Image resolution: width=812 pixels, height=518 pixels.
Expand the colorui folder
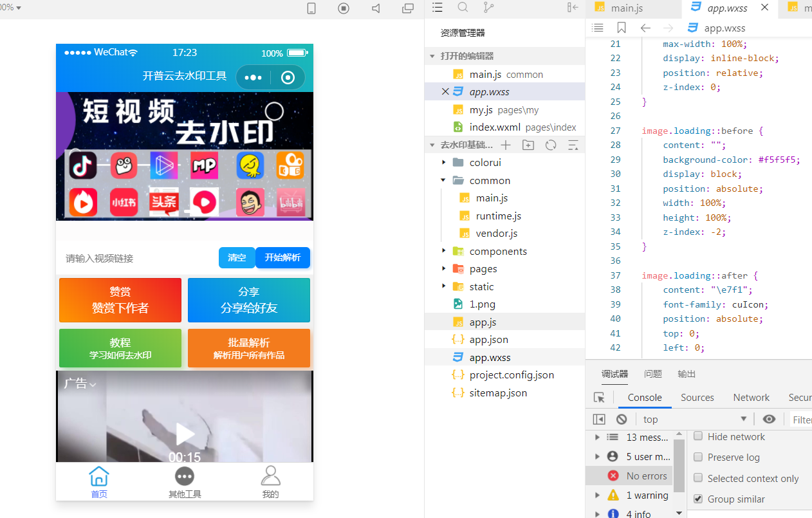tap(444, 162)
